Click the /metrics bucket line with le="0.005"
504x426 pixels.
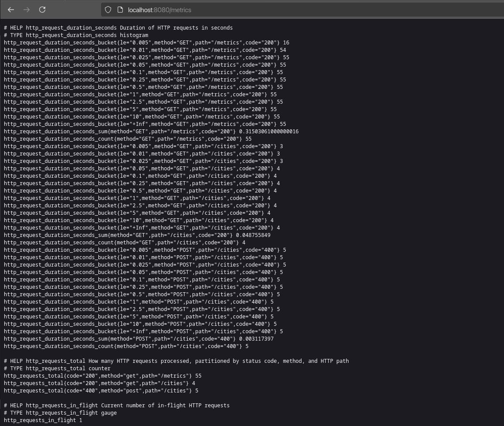coord(146,43)
